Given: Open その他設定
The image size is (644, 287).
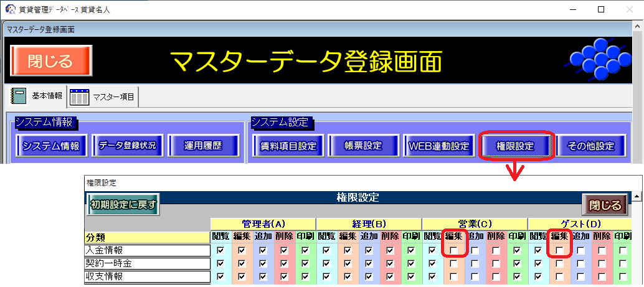Looking at the screenshot, I should point(590,146).
